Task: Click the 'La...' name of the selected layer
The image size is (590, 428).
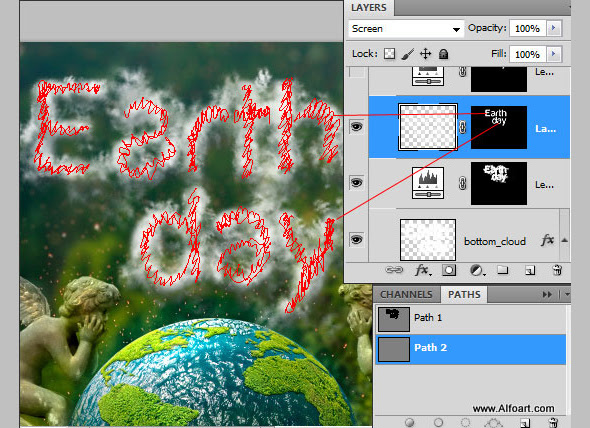Action: [545, 129]
